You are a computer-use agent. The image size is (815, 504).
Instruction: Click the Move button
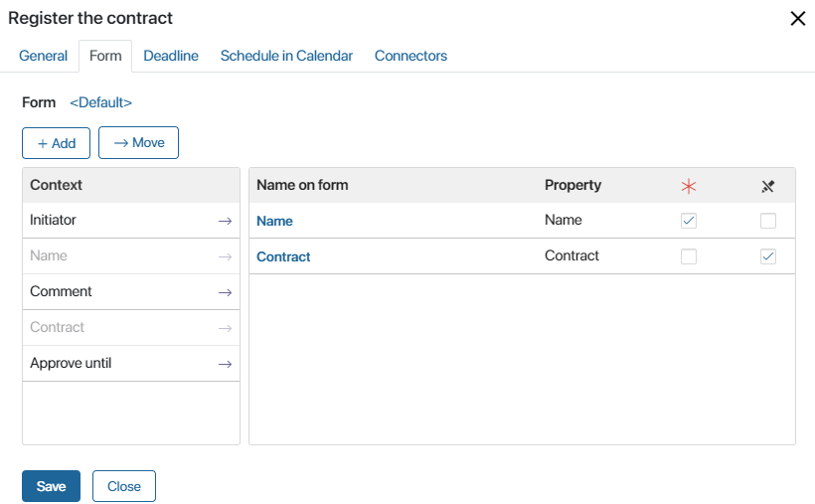pyautogui.click(x=139, y=142)
